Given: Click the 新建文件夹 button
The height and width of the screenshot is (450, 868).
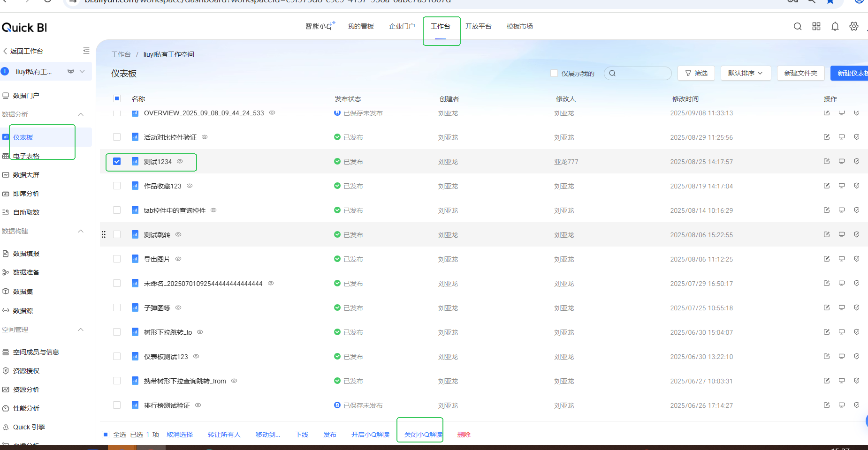Looking at the screenshot, I should (x=800, y=73).
